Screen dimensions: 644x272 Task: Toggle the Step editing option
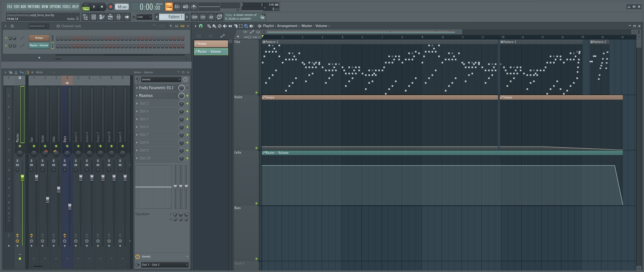click(x=249, y=37)
